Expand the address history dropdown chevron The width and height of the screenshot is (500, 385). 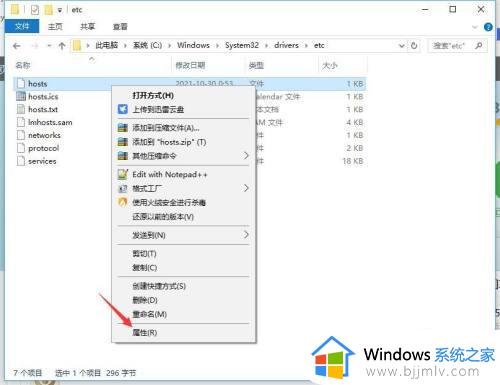tap(402, 46)
